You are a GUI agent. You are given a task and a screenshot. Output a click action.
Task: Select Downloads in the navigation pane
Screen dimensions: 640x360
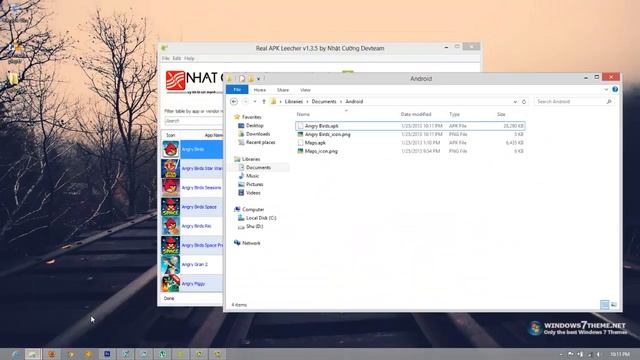(258, 134)
